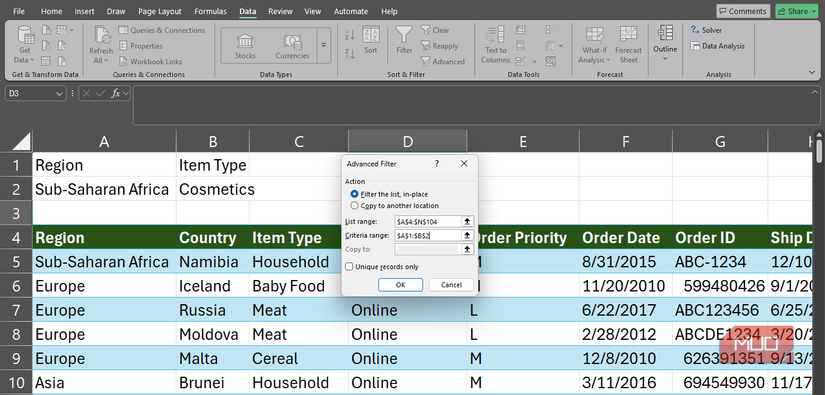The height and width of the screenshot is (395, 825).
Task: Click the List range input field
Action: [428, 221]
